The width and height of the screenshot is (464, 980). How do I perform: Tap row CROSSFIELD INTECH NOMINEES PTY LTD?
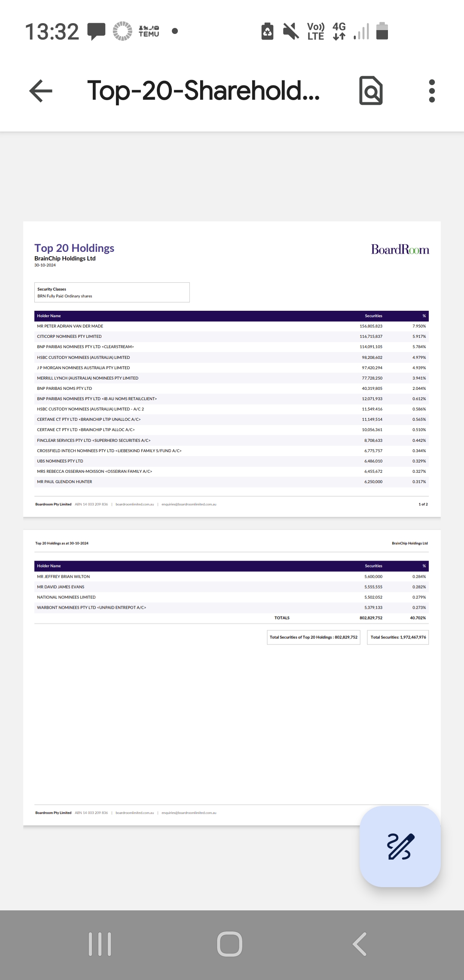pos(232,451)
